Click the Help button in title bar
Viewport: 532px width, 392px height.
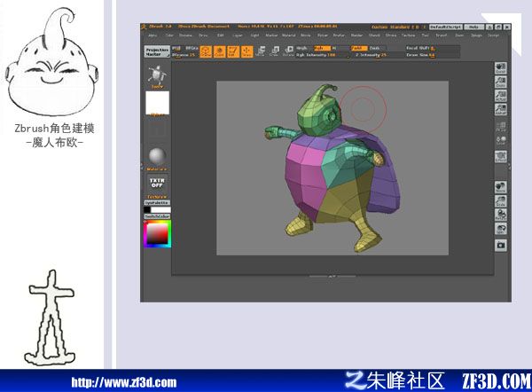click(x=474, y=27)
